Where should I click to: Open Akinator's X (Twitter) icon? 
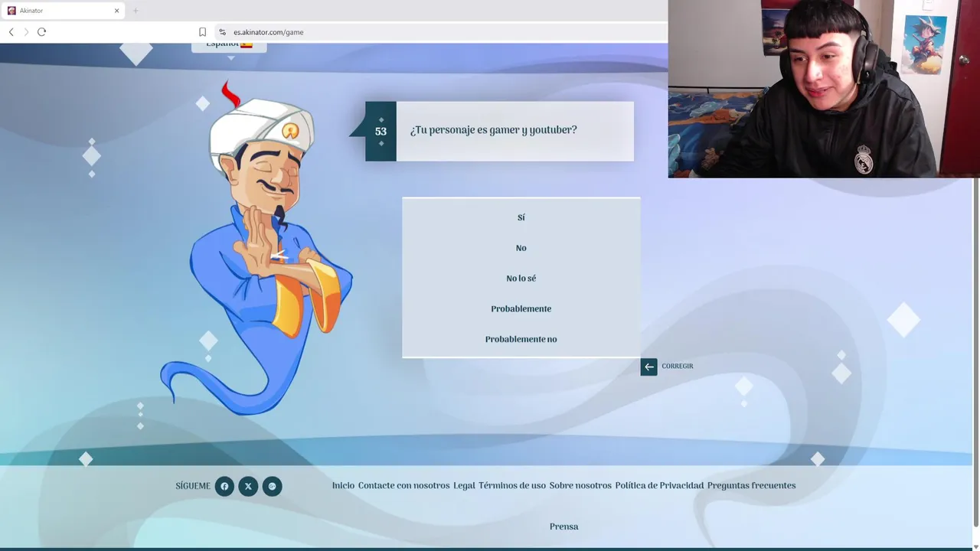248,486
